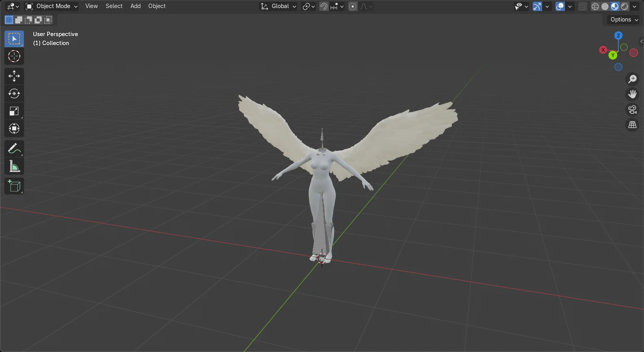Choose the Measure ruler tool

pyautogui.click(x=14, y=166)
